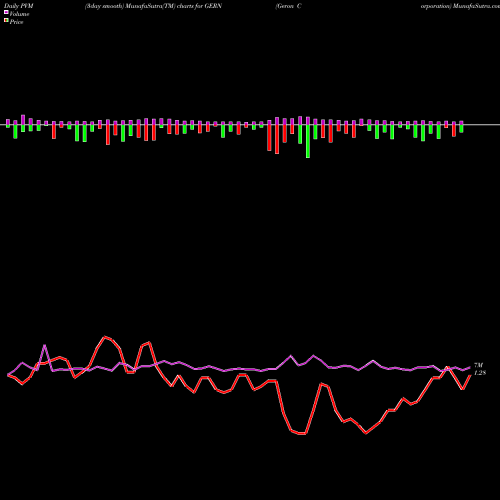
Task: Click the '1.28' price value label
Action: pos(480,373)
